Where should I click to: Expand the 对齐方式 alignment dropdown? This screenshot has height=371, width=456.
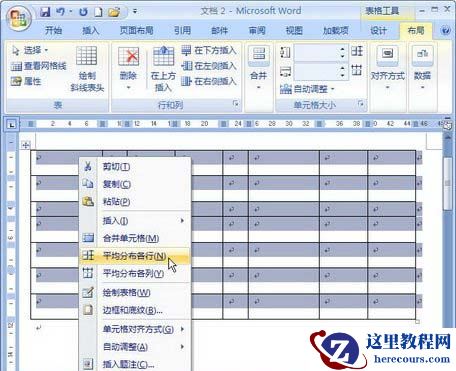[387, 69]
